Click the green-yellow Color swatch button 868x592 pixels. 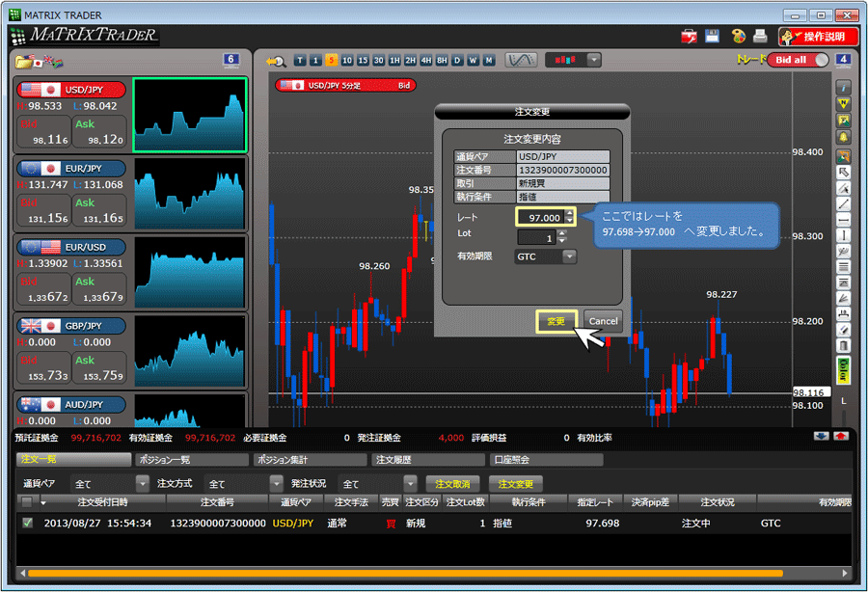pyautogui.click(x=843, y=369)
